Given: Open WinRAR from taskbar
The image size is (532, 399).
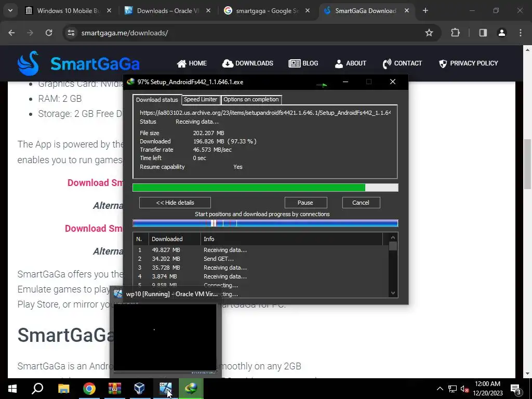Looking at the screenshot, I should 114,389.
